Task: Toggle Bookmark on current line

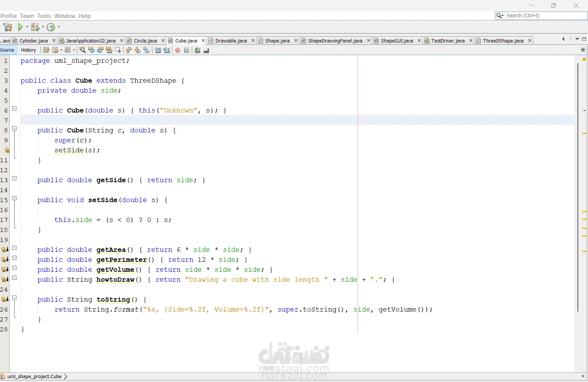Action: click(x=146, y=50)
